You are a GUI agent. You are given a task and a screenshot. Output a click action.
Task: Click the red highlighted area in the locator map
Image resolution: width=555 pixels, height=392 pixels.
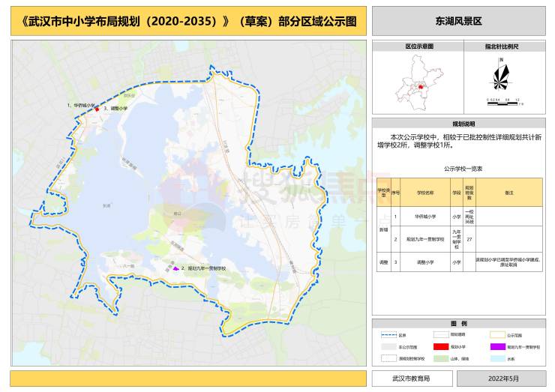(421, 87)
